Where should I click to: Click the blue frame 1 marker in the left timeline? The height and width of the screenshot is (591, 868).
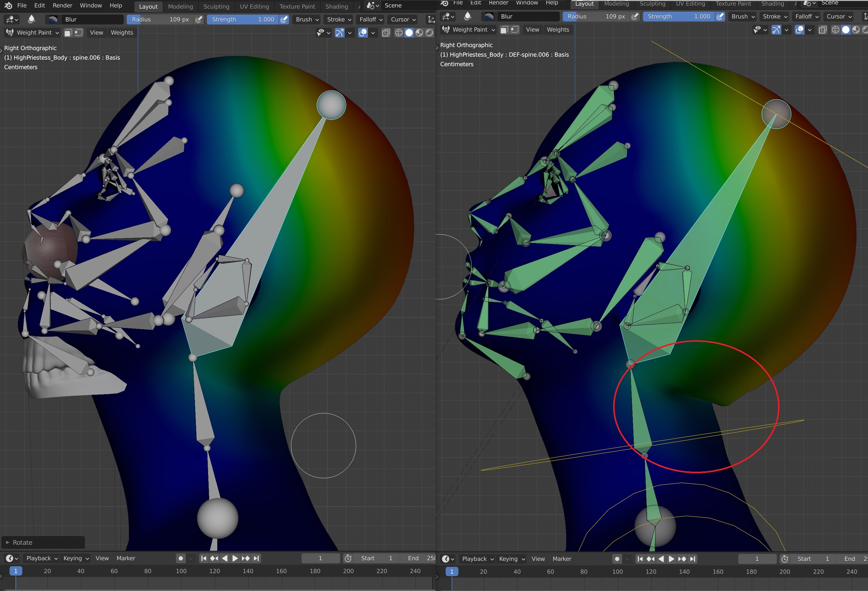(x=16, y=571)
